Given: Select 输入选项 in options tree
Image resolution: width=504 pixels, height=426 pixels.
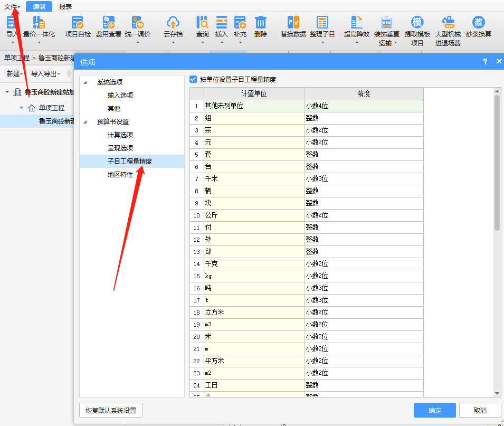Looking at the screenshot, I should (120, 95).
